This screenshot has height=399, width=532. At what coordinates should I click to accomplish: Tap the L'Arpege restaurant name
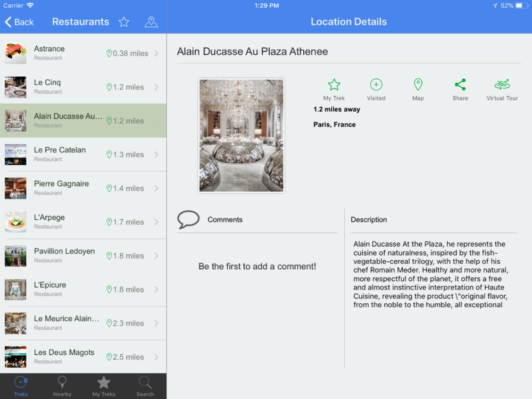click(x=49, y=218)
